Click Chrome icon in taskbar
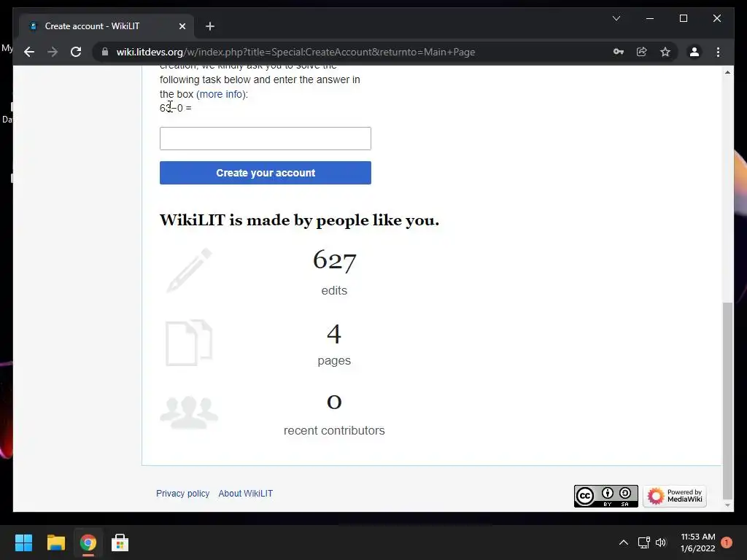 click(x=88, y=542)
